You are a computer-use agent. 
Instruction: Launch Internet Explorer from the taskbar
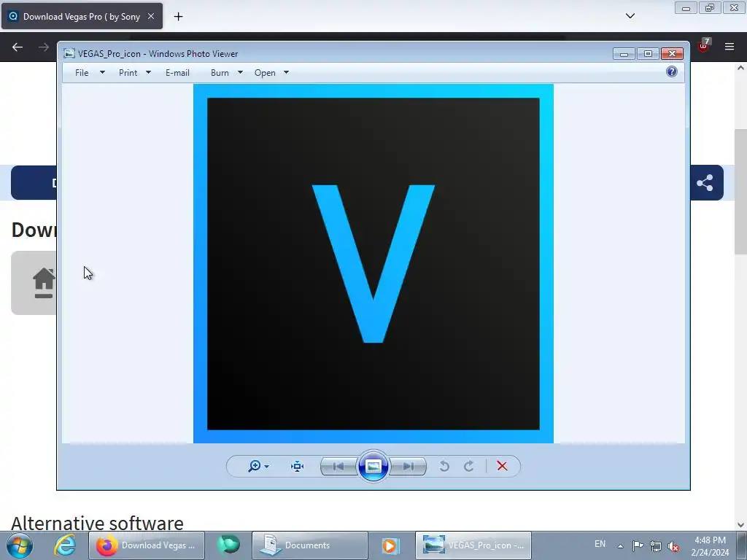[65, 545]
